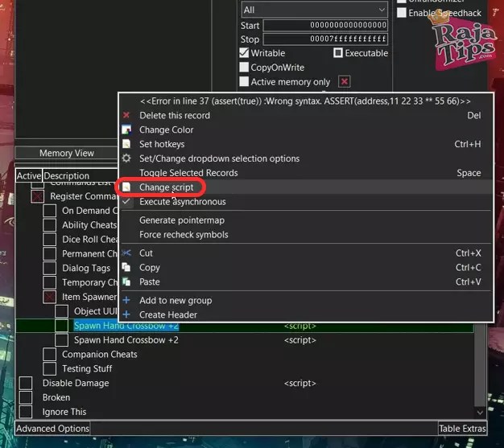Click the Start address input field

(x=325, y=25)
